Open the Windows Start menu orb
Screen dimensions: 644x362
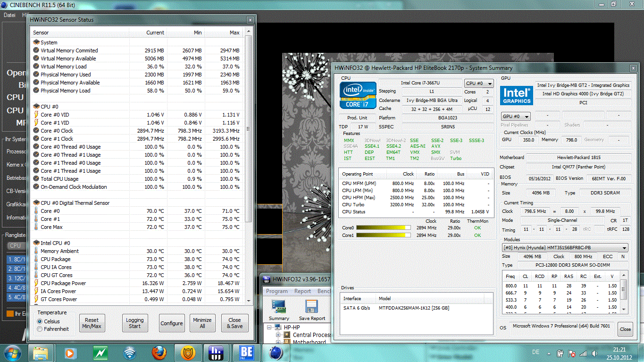coord(12,353)
